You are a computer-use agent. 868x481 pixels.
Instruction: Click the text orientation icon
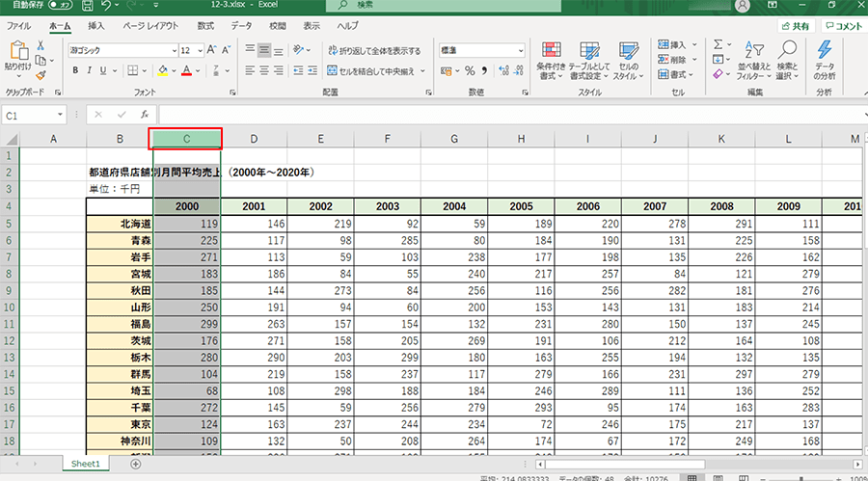pyautogui.click(x=298, y=50)
